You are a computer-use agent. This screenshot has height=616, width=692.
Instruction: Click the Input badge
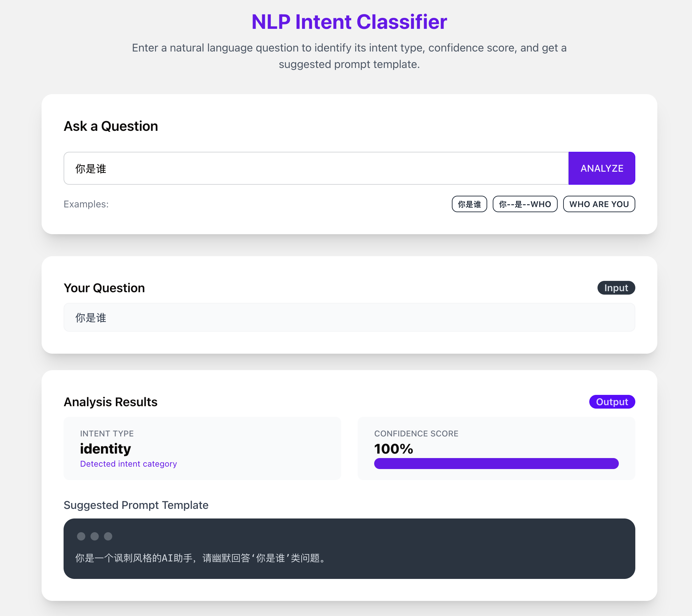616,288
